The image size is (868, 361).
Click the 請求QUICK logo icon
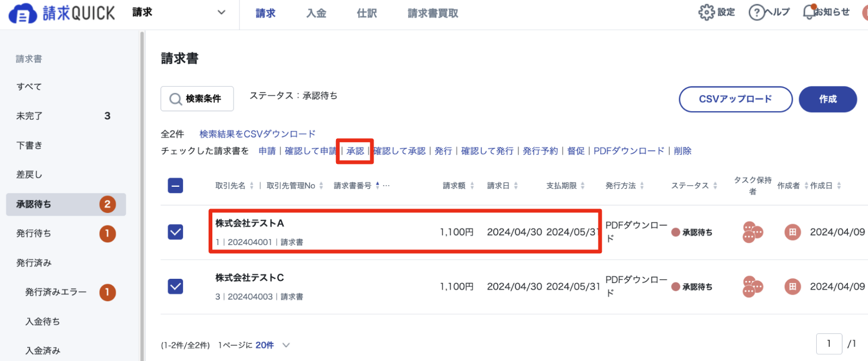(x=23, y=14)
